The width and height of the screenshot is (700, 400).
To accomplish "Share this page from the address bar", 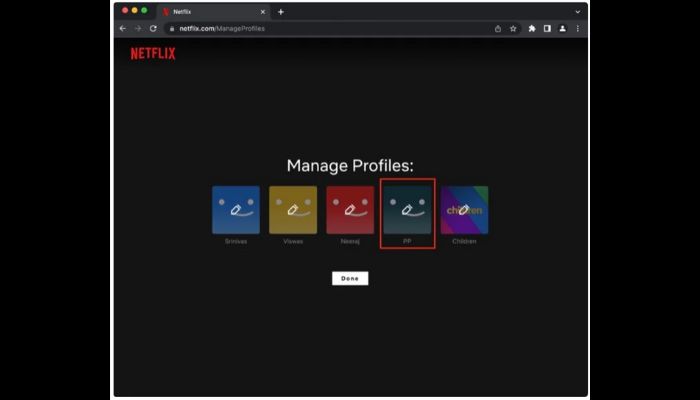I will tap(498, 29).
